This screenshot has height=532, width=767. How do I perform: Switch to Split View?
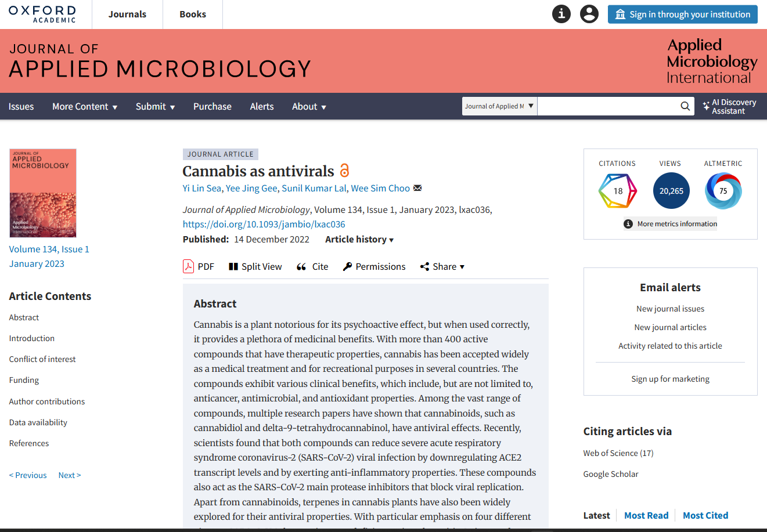[255, 267]
